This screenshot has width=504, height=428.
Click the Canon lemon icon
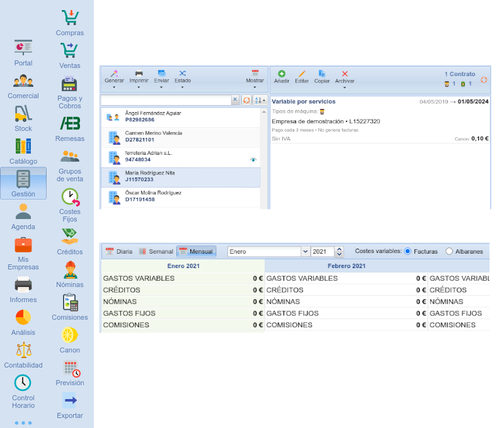[70, 335]
